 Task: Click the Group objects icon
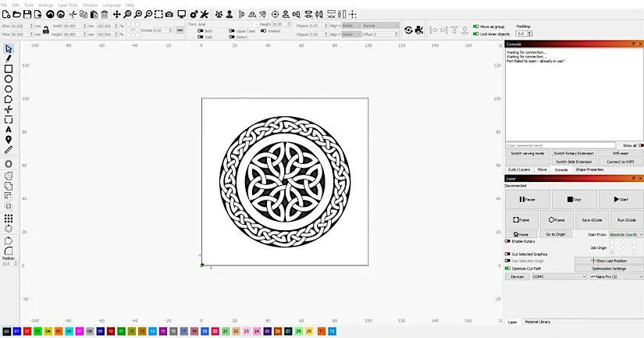219,14
